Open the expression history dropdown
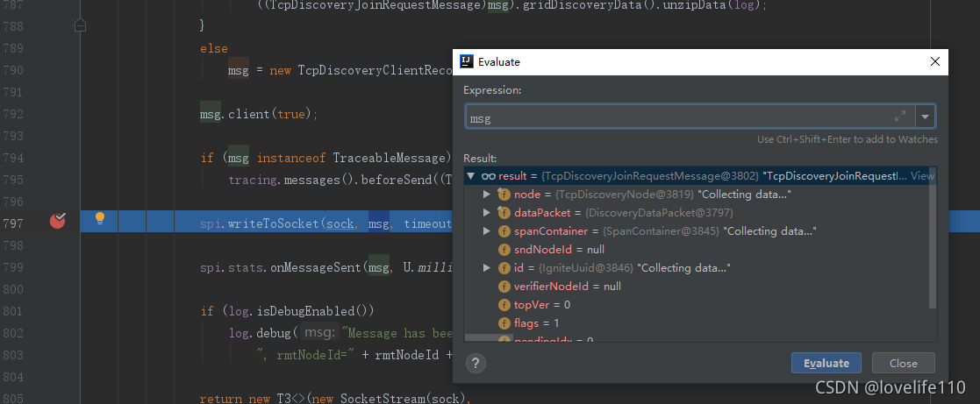The height and width of the screenshot is (404, 980). tap(925, 117)
